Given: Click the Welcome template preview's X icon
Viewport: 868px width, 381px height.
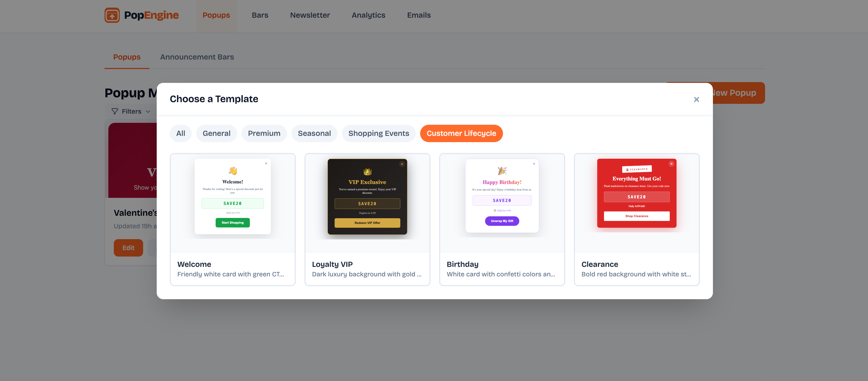Looking at the screenshot, I should (266, 164).
